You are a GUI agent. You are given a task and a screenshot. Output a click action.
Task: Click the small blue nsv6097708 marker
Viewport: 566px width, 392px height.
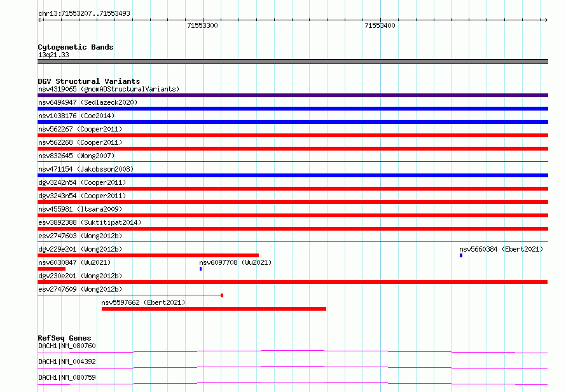pyautogui.click(x=201, y=269)
